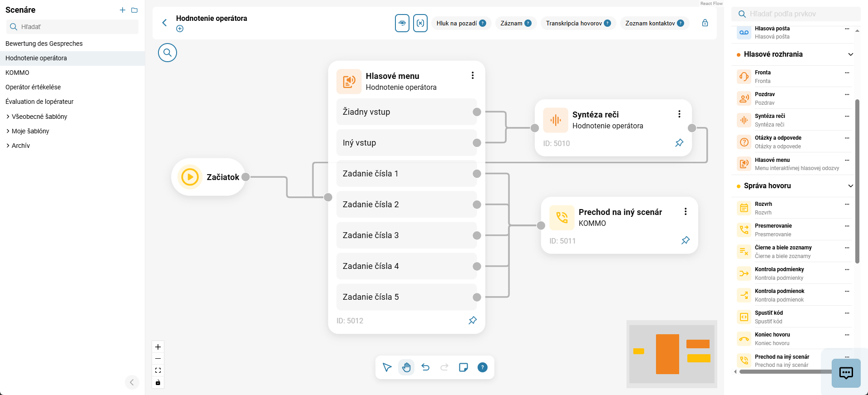This screenshot has height=395, width=868.
Task: Collapse Správa hovoru section
Action: coord(851,186)
